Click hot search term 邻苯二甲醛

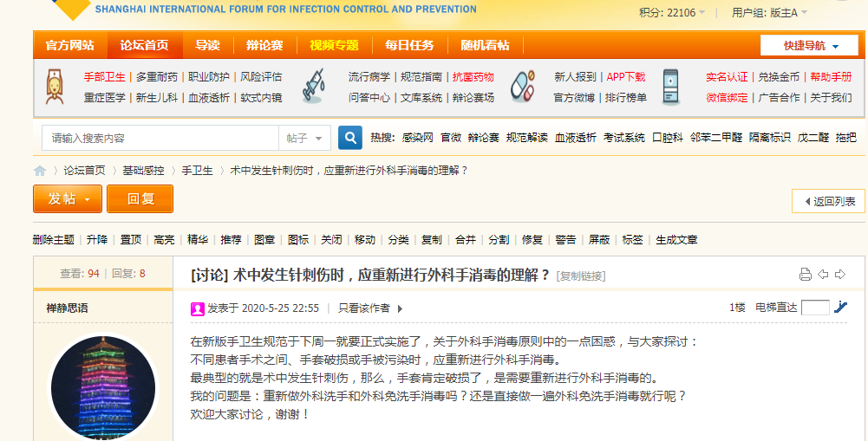(715, 138)
